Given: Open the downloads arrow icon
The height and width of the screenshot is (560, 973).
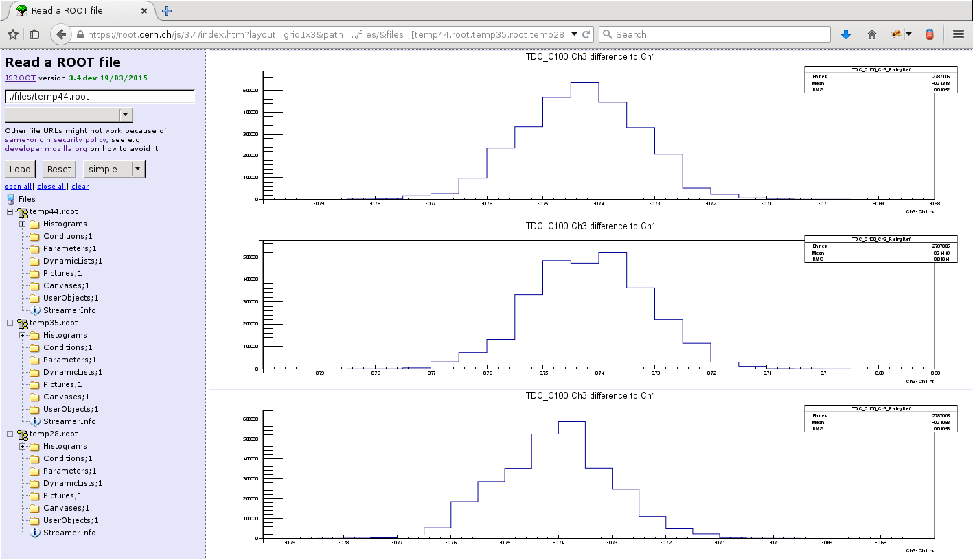Looking at the screenshot, I should pos(846,34).
